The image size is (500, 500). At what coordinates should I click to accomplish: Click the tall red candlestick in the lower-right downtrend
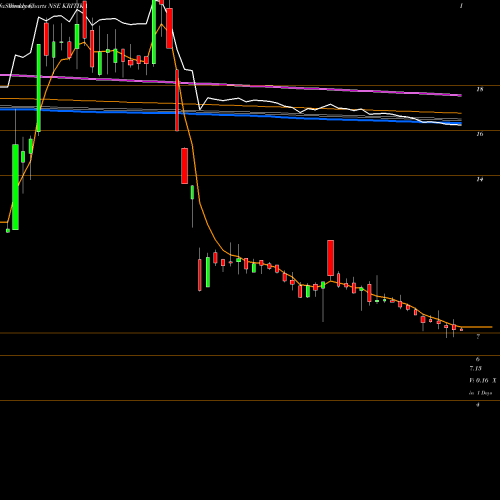[x=330, y=258]
